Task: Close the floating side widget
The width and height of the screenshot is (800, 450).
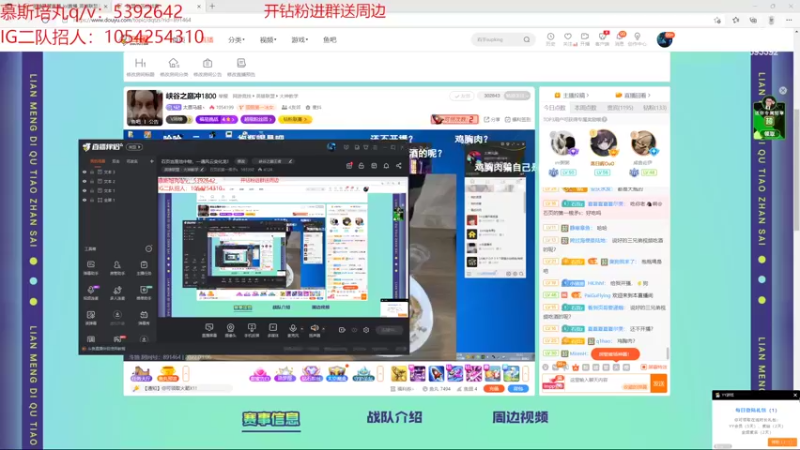Action: 783,90
